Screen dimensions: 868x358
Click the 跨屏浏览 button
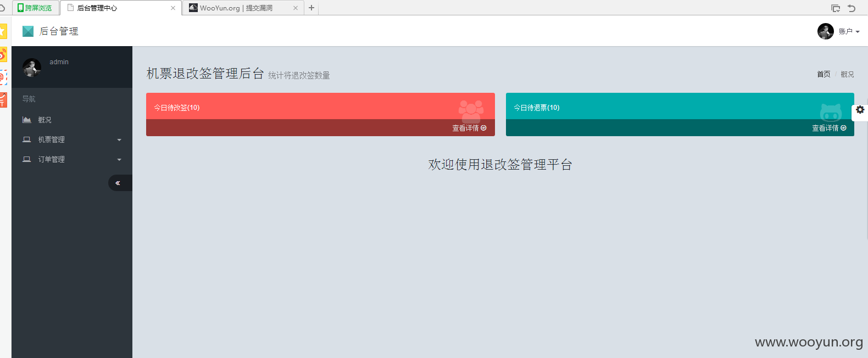(35, 8)
